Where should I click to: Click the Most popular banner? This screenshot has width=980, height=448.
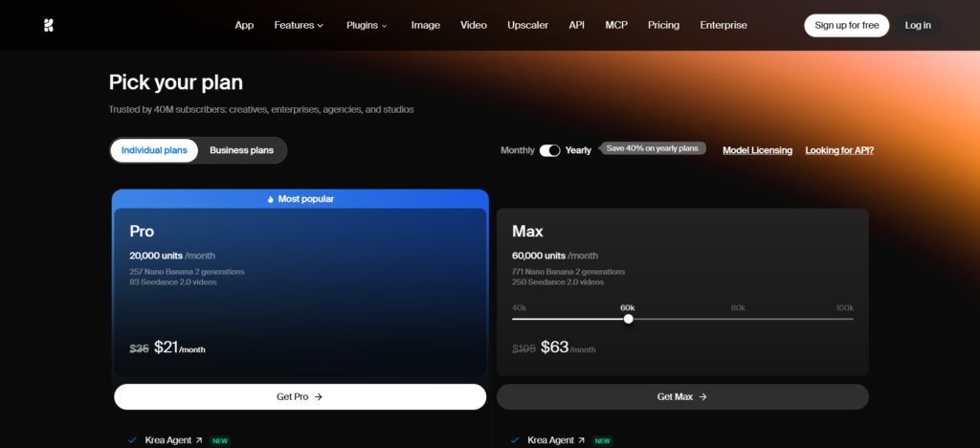pyautogui.click(x=300, y=199)
